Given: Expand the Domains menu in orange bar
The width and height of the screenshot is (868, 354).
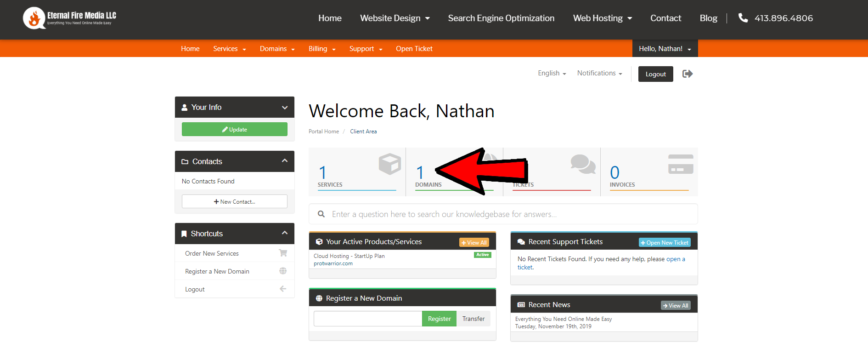Looking at the screenshot, I should coord(277,49).
